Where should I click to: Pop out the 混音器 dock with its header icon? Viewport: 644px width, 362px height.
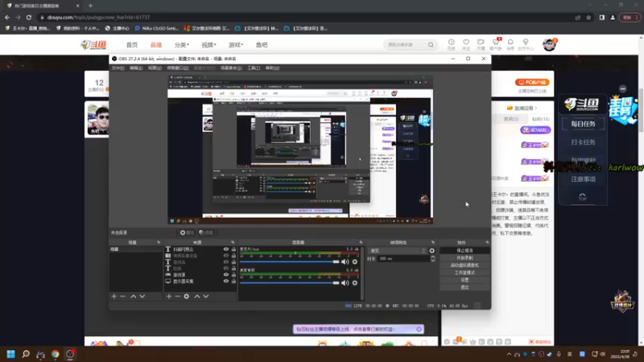click(361, 242)
